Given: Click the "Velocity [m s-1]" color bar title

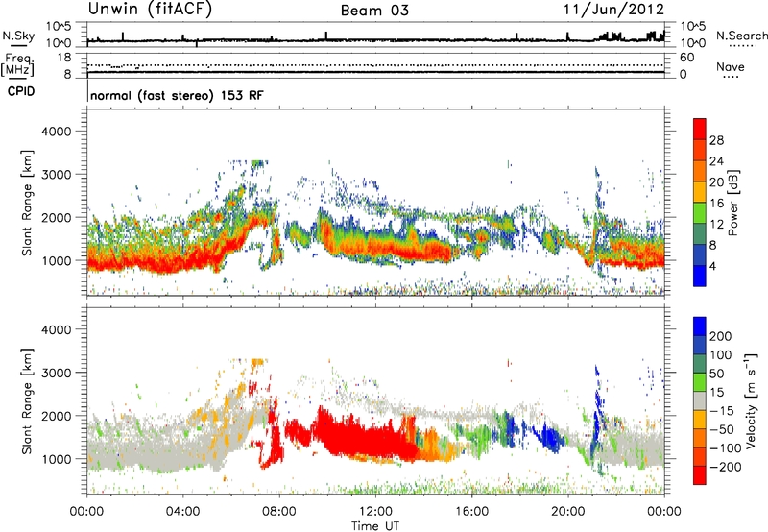Looking at the screenshot, I should [x=751, y=400].
